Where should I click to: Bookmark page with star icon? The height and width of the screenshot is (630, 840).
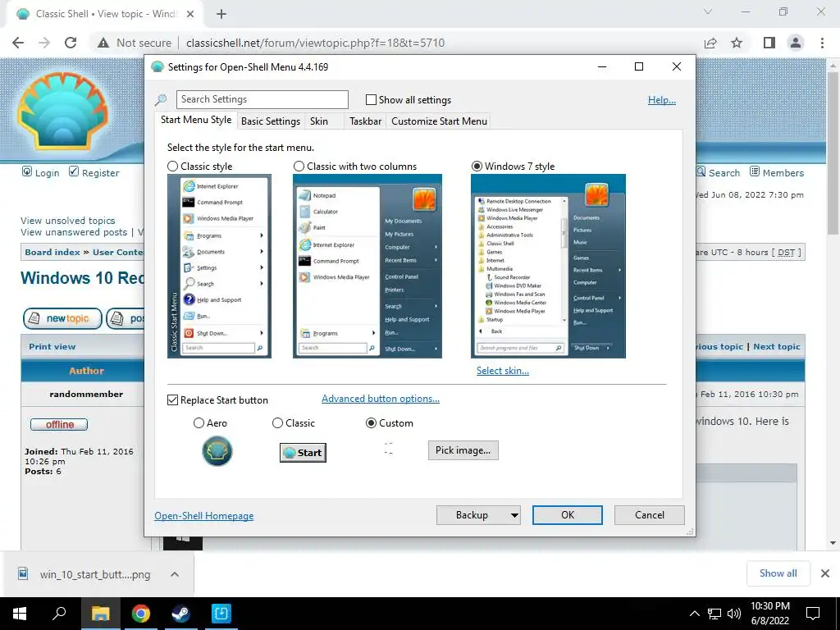point(737,43)
